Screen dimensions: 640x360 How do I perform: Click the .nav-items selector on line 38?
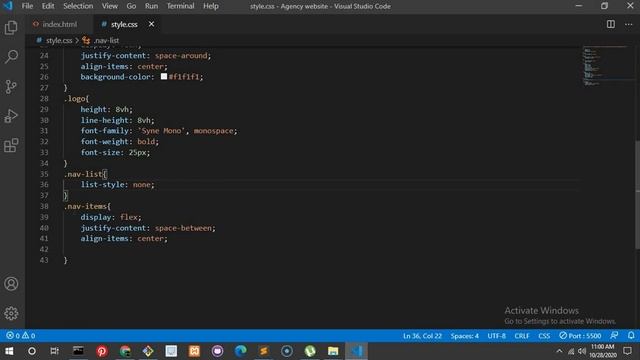[x=86, y=206]
